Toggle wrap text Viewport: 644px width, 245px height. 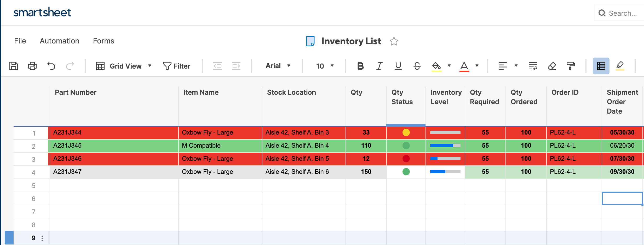point(533,66)
